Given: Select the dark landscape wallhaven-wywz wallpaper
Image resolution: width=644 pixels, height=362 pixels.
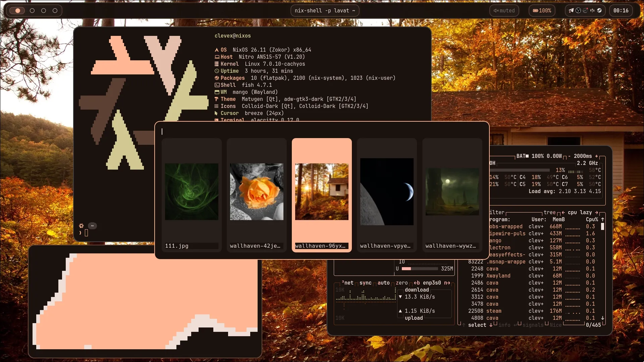Looking at the screenshot, I should pyautogui.click(x=452, y=195).
